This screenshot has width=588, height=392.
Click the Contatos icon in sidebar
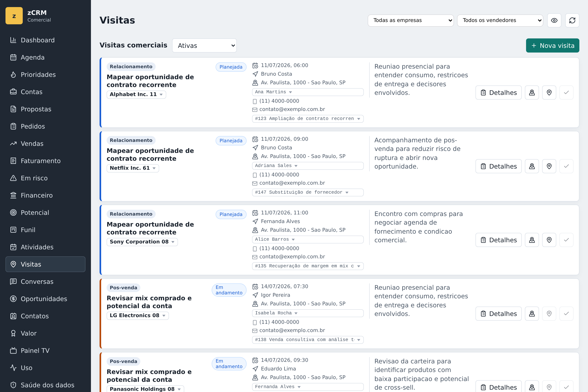[x=13, y=316]
